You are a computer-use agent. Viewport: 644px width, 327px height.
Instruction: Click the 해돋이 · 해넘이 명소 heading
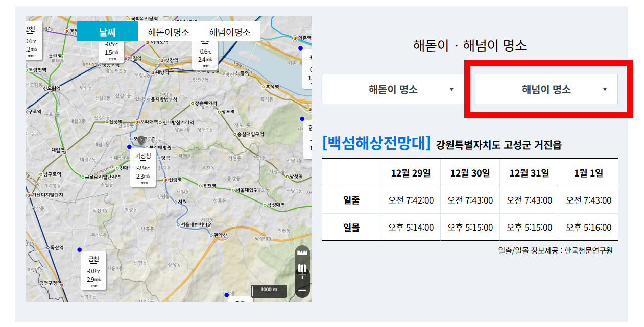470,45
